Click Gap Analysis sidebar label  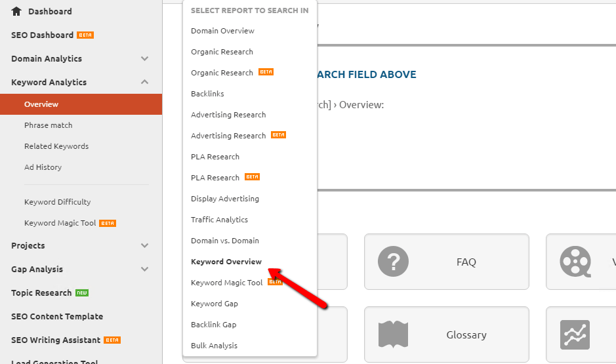[37, 269]
